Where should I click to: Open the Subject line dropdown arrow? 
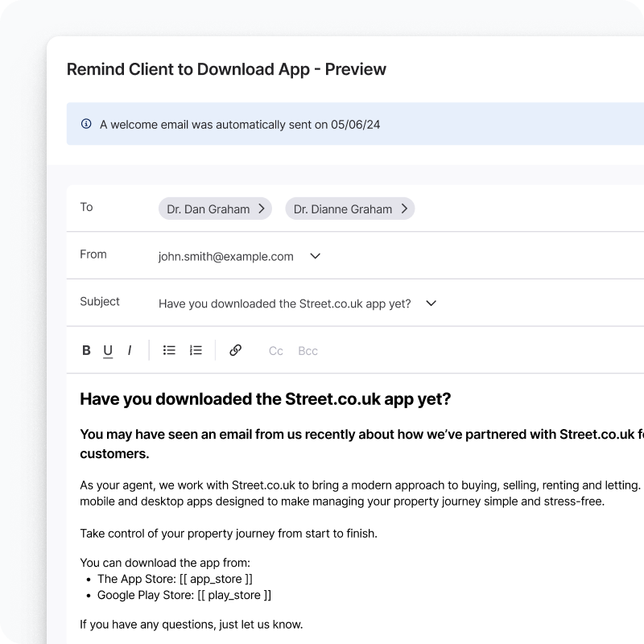(431, 303)
